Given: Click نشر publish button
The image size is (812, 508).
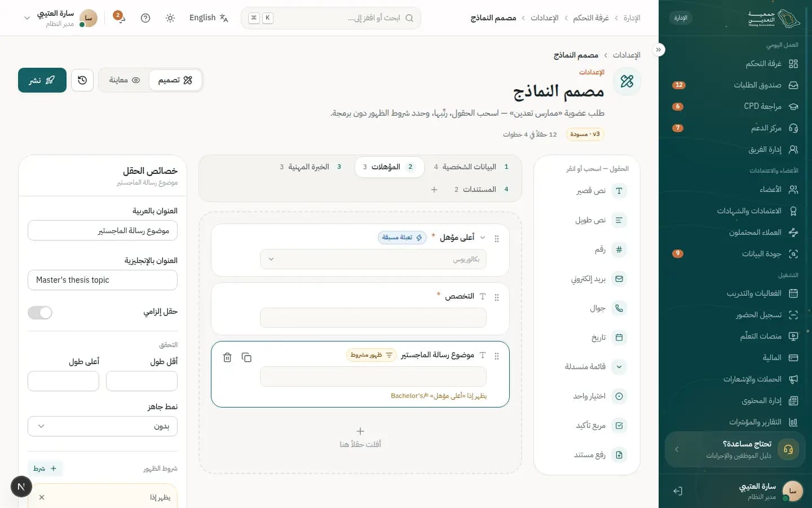Looking at the screenshot, I should (x=42, y=80).
